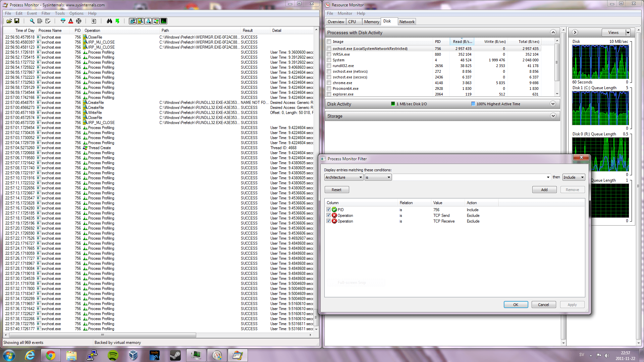Expand the Disk Activity section

553,104
